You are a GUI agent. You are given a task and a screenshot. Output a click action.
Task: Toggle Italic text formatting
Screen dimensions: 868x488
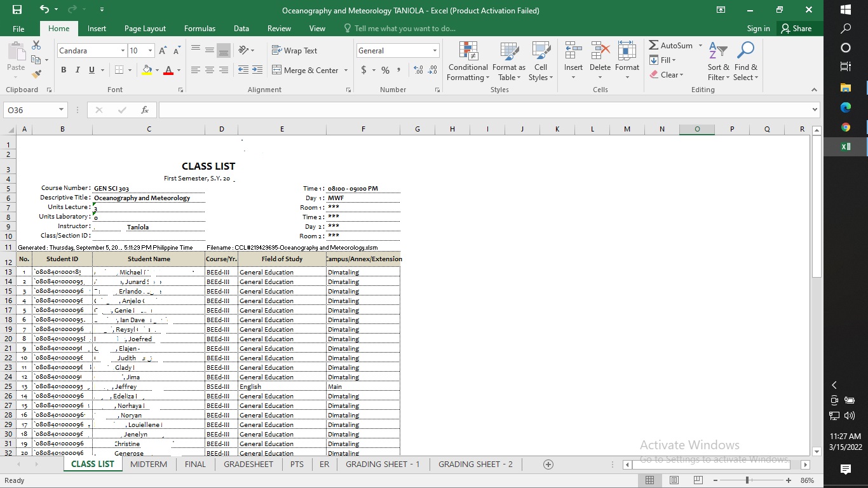coord(78,71)
